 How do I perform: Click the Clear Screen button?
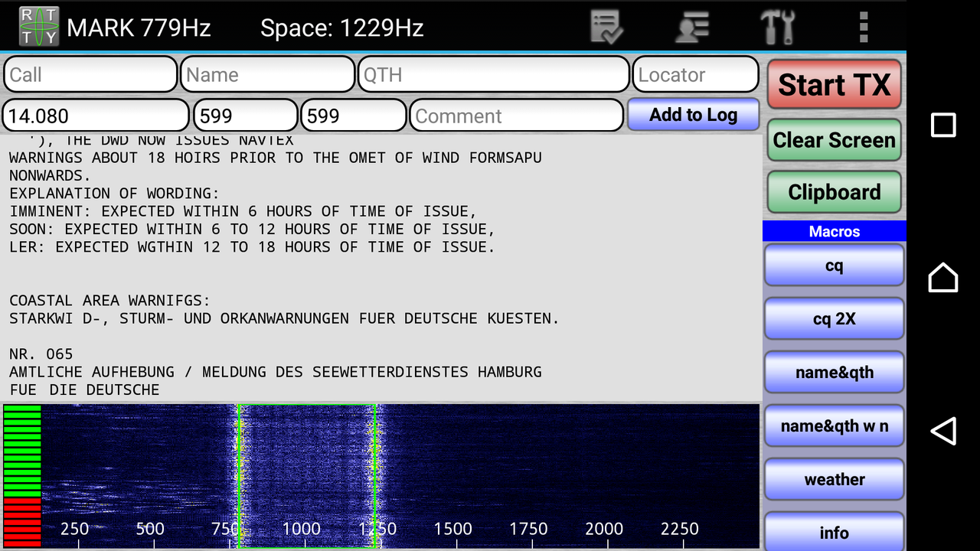coord(835,140)
